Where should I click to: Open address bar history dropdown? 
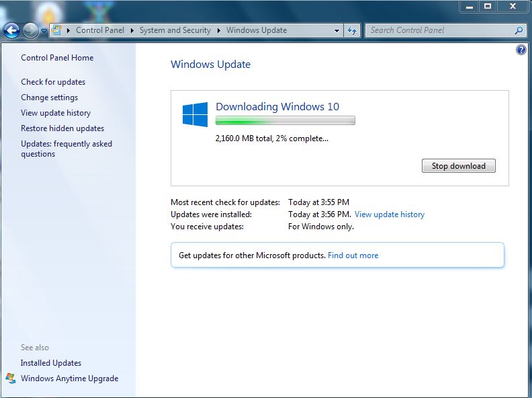[x=337, y=30]
